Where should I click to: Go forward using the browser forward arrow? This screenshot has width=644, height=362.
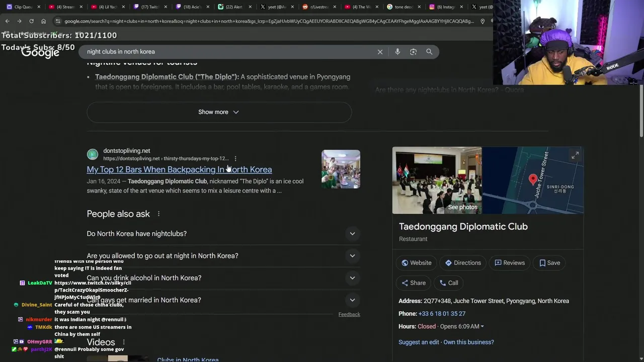point(19,21)
